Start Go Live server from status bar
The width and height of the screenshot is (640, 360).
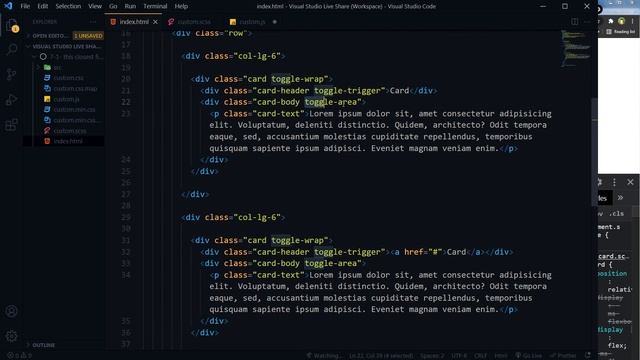[x=529, y=356]
